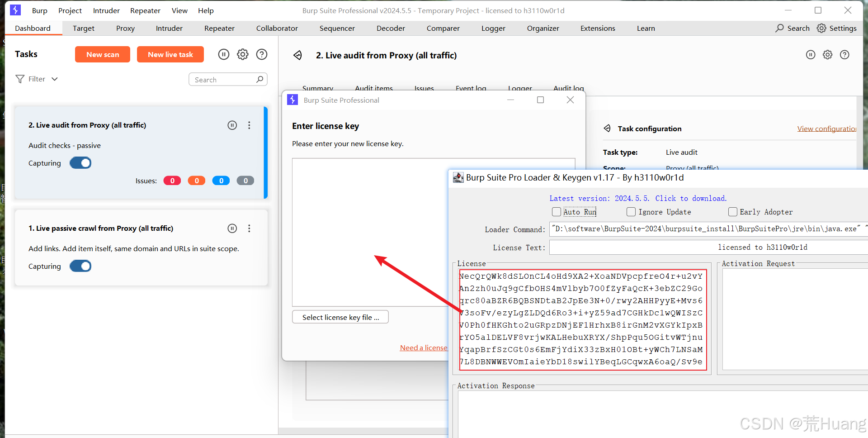Switch to the Collaborator tab
868x438 pixels.
277,28
